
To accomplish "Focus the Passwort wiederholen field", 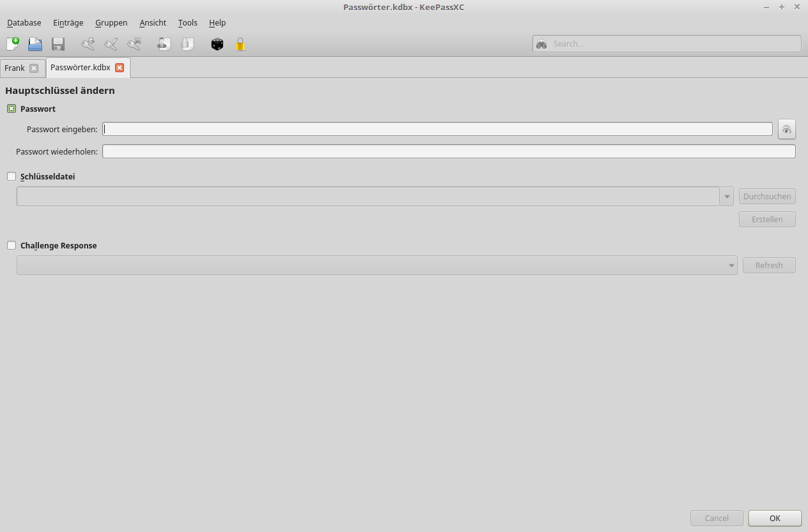I will [449, 151].
